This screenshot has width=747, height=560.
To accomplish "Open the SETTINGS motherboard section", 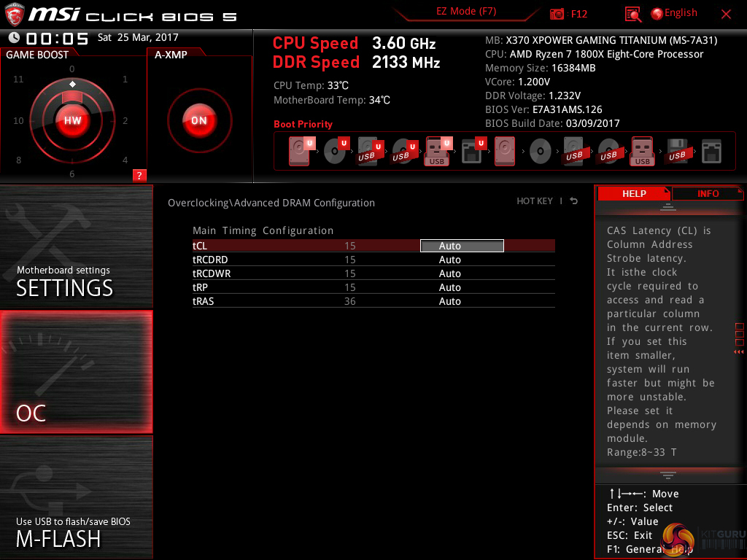I will (76, 246).
